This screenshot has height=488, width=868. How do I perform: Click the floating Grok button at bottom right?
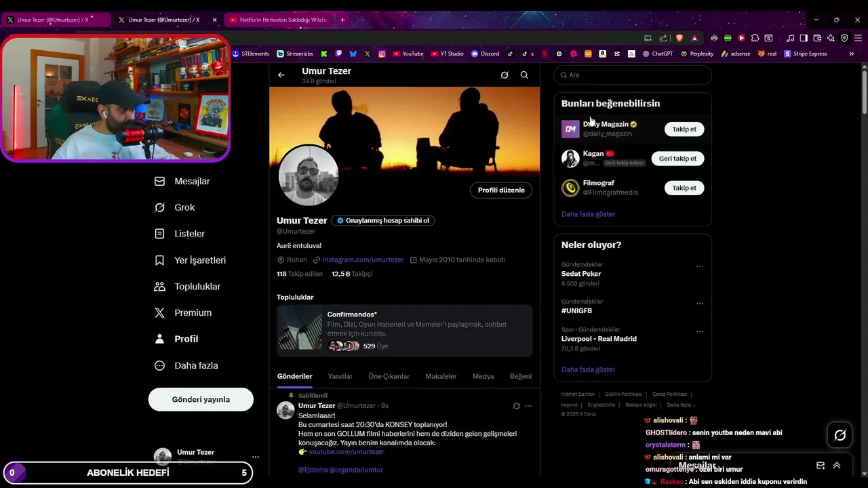[x=840, y=435]
